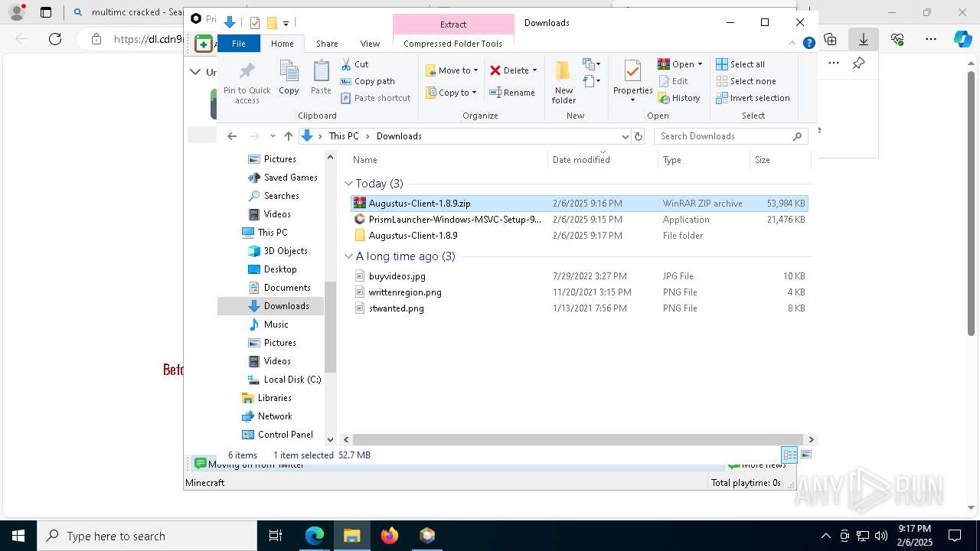The image size is (980, 551).
Task: Show file History
Action: tap(679, 98)
